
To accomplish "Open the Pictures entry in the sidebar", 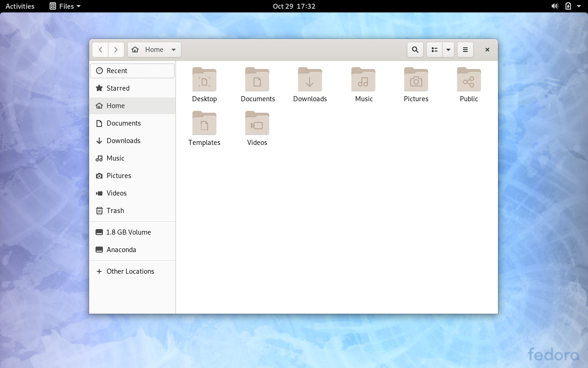I will tap(119, 175).
